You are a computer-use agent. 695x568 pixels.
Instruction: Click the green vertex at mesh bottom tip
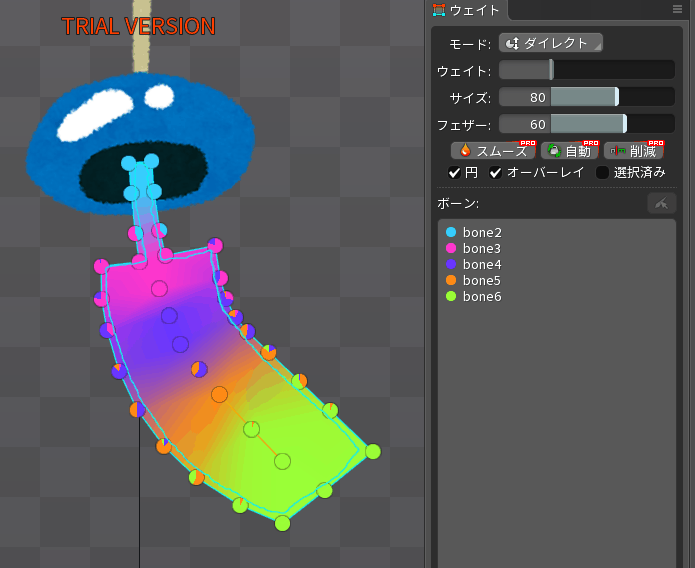point(282,523)
